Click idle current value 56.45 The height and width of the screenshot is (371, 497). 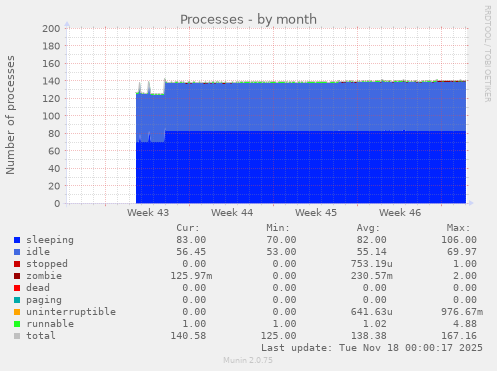191,252
